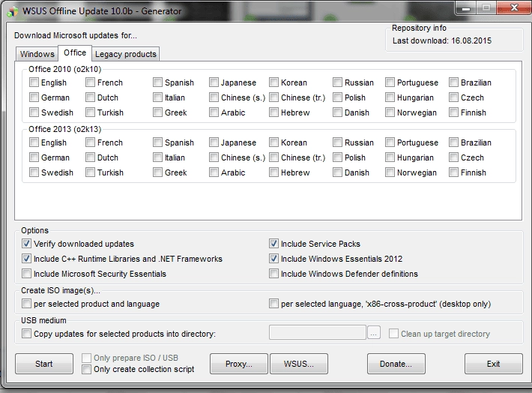Enable Include Windows Defender definitions
Image resolution: width=532 pixels, height=393 pixels.
pyautogui.click(x=273, y=274)
